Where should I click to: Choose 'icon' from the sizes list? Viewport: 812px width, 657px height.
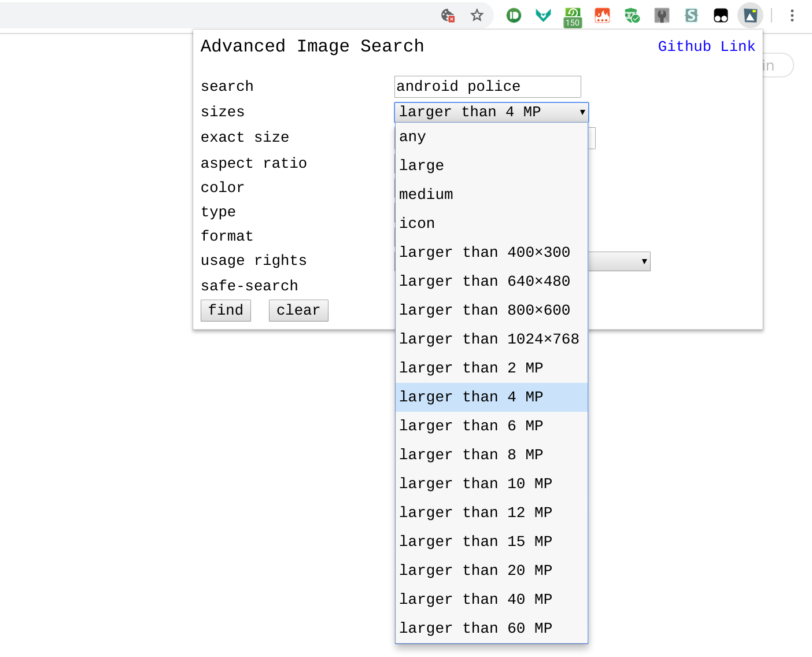416,223
